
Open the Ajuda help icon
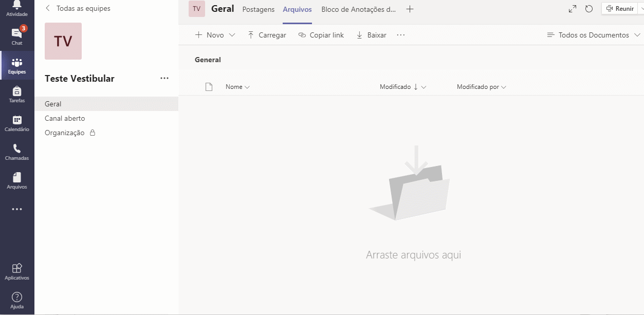(x=17, y=300)
